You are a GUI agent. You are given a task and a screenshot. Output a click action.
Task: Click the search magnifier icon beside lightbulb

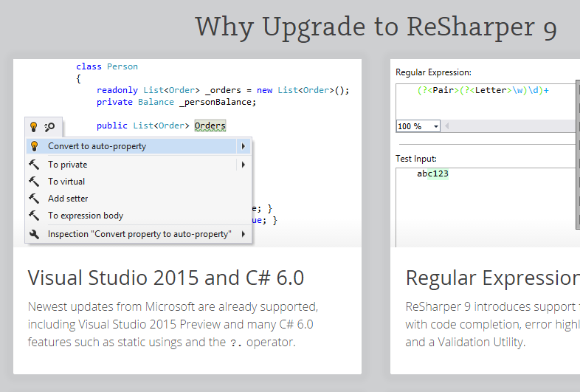pos(49,127)
